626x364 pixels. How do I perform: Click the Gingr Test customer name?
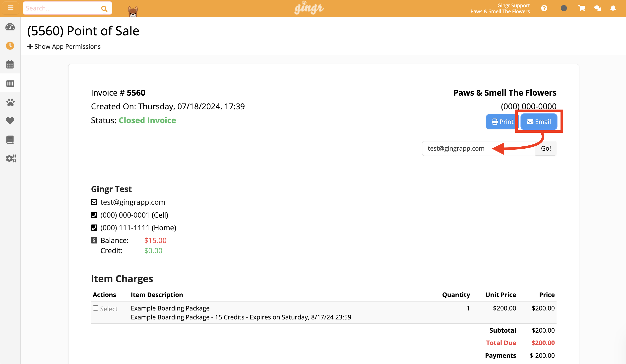(111, 189)
